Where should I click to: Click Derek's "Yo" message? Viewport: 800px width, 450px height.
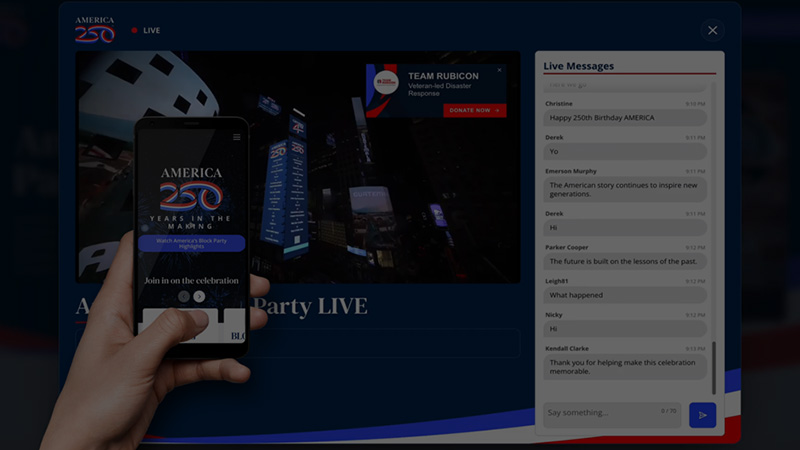pyautogui.click(x=625, y=152)
